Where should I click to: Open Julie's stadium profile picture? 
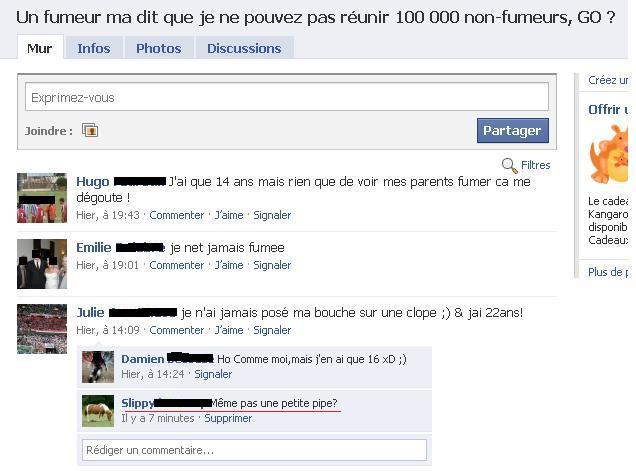(42, 329)
